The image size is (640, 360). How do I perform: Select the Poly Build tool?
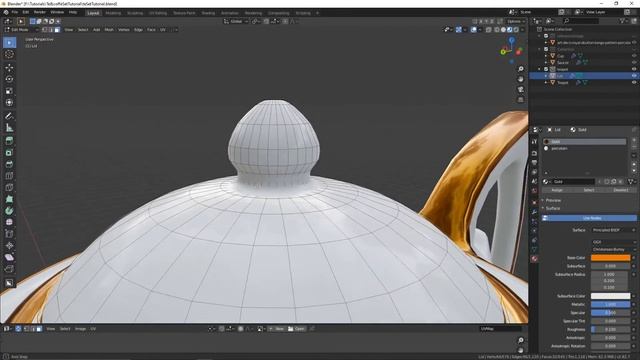click(x=9, y=199)
